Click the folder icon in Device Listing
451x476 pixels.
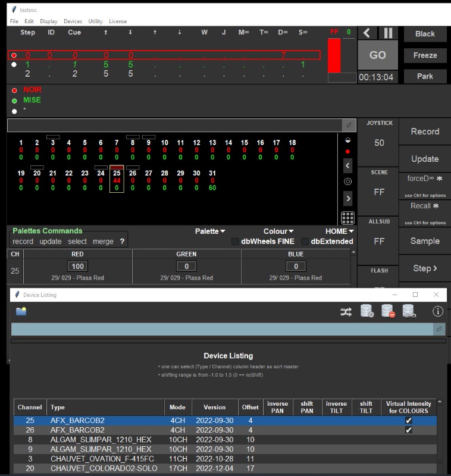[21, 311]
